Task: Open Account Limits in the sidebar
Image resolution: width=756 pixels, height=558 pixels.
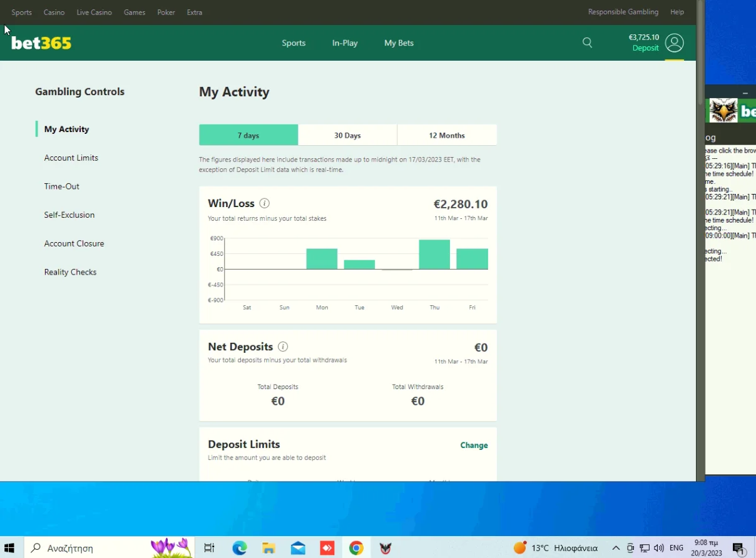Action: (71, 158)
